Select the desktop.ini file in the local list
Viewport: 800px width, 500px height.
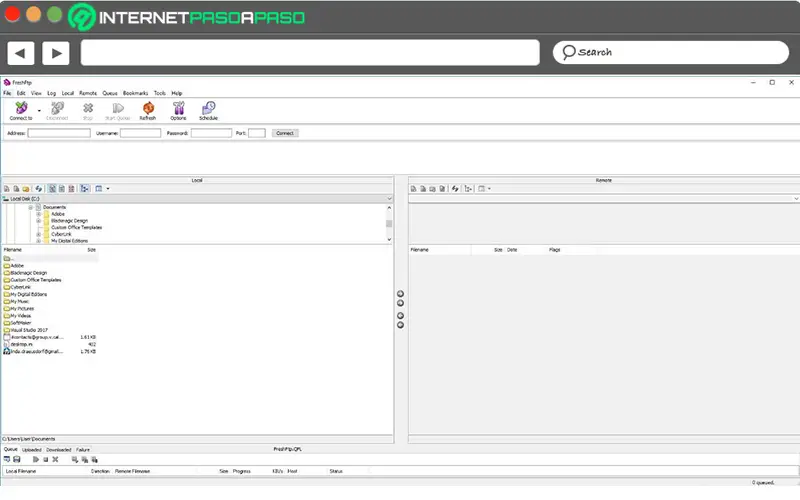[x=18, y=344]
